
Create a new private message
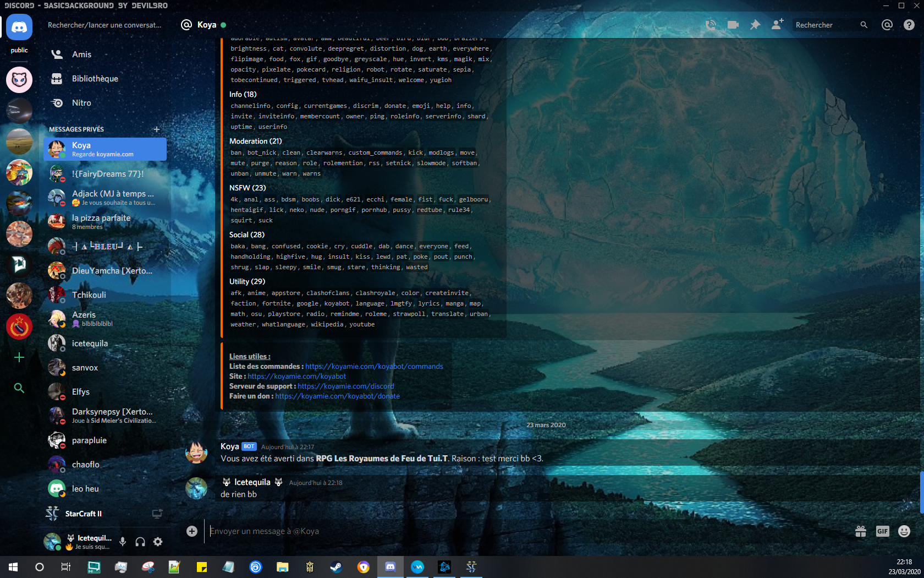point(157,129)
